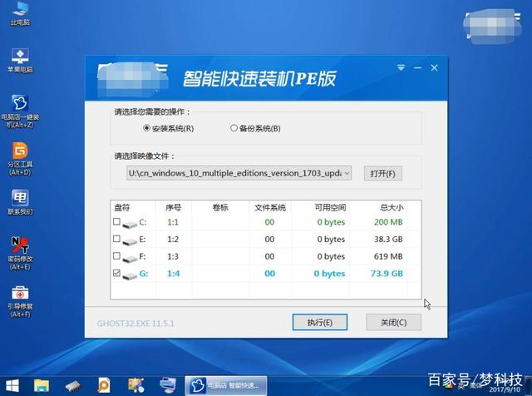Open the file search magnifier taskbar icon
The width and height of the screenshot is (532, 396).
[103, 386]
